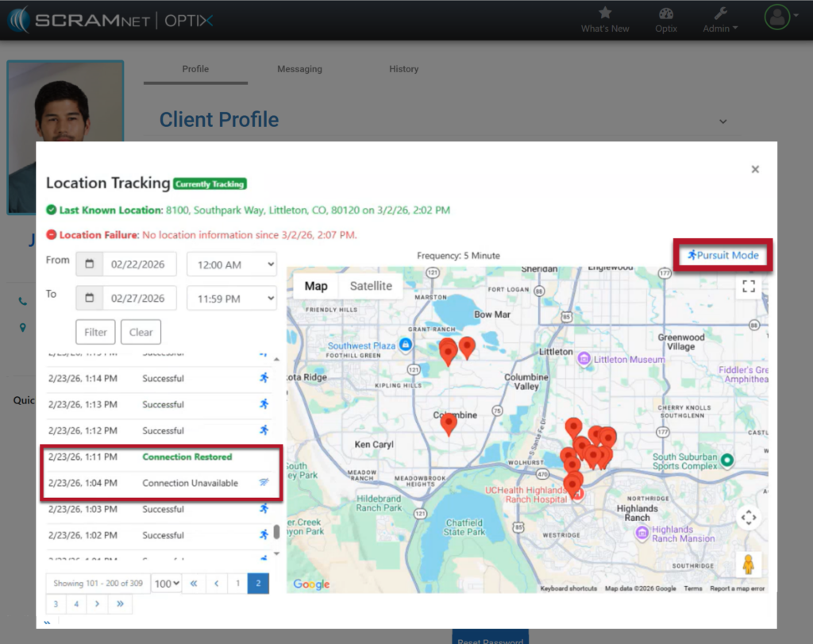Open the To time dropdown 11:59 PM
The height and width of the screenshot is (644, 813).
(231, 298)
